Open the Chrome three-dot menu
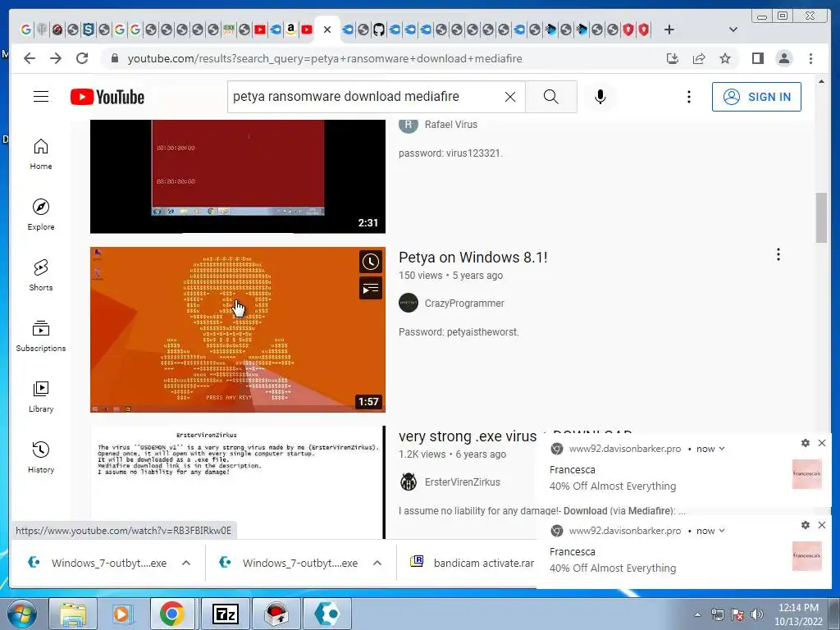 coord(810,58)
